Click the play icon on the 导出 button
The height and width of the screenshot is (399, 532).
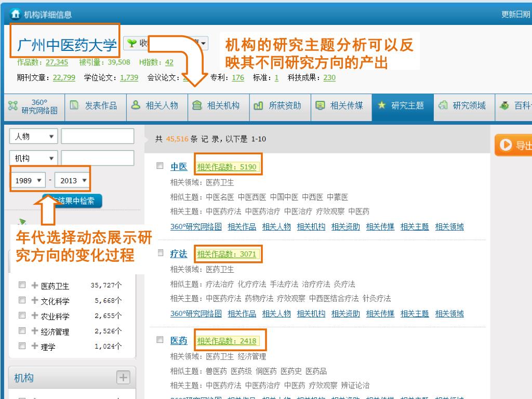point(506,145)
